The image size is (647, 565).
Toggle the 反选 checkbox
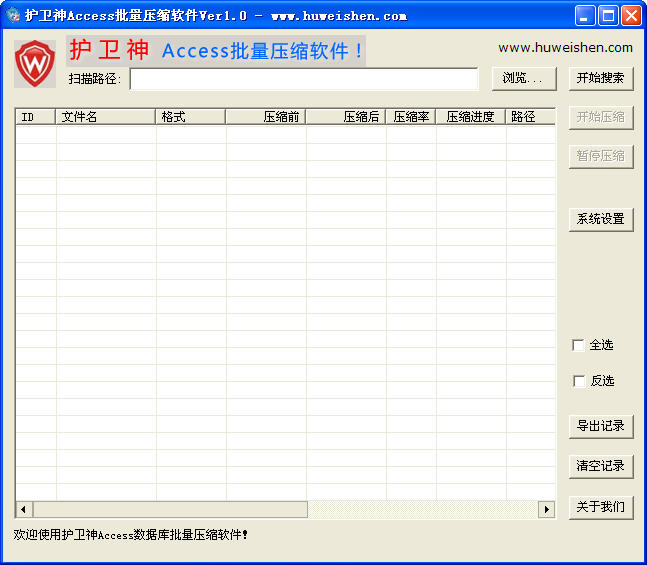[578, 381]
